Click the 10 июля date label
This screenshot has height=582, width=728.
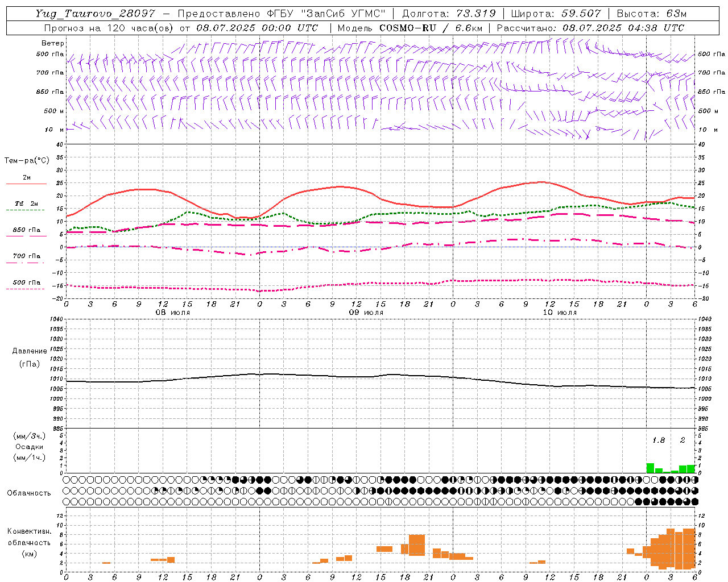560,313
